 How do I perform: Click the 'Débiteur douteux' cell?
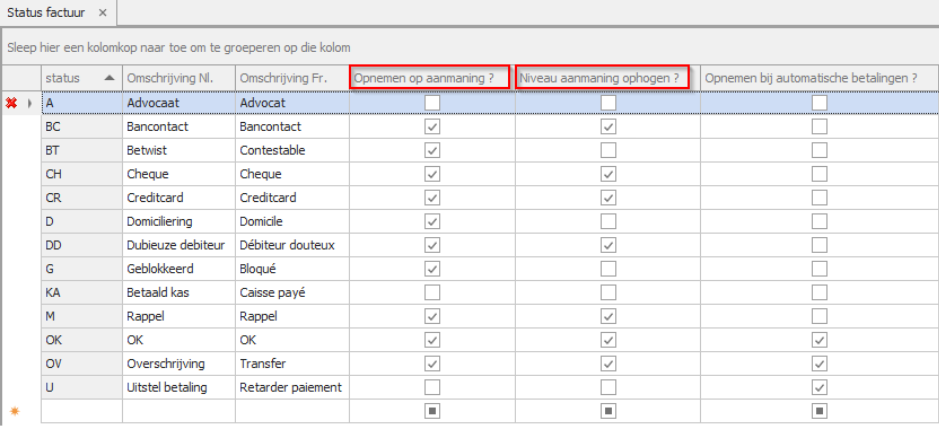pyautogui.click(x=292, y=245)
